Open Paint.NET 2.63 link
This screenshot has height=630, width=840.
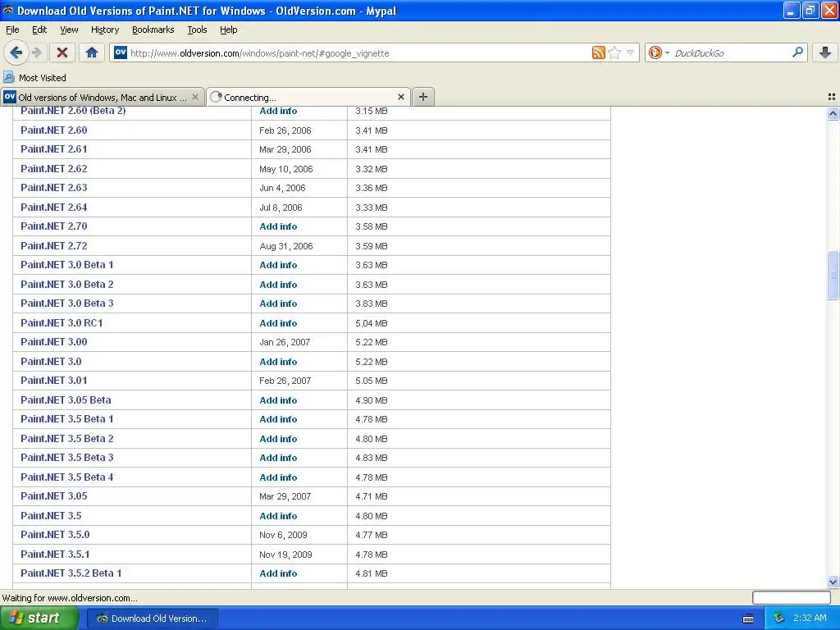[x=54, y=188]
